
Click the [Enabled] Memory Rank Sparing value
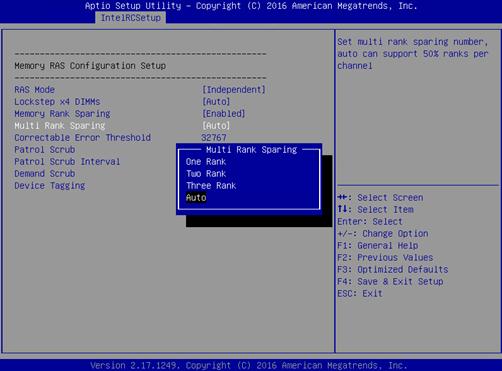coord(223,114)
